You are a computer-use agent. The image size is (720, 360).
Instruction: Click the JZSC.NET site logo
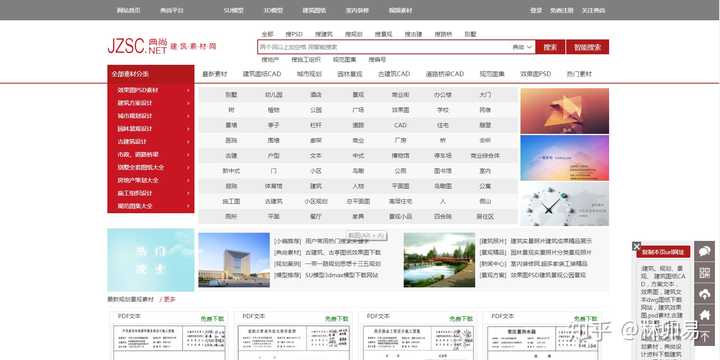click(162, 46)
